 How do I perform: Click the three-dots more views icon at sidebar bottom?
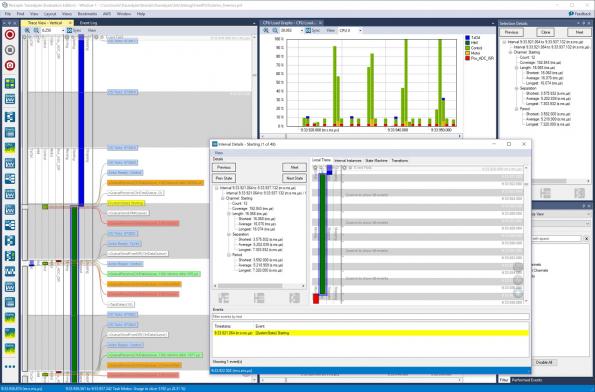[10, 367]
